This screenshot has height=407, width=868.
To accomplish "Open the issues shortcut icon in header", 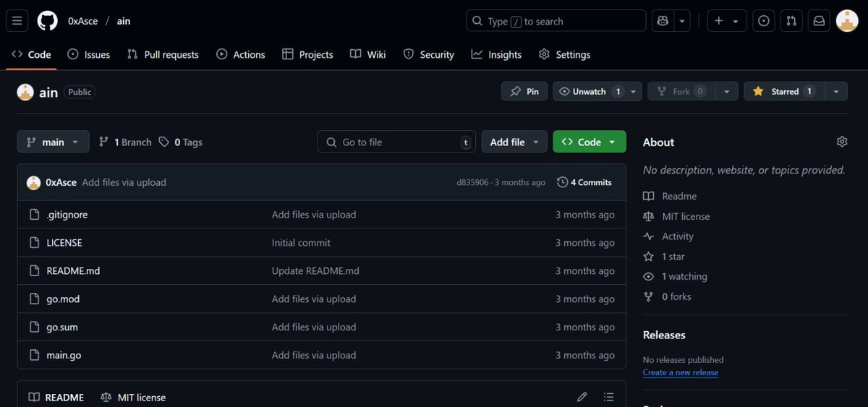I will click(x=763, y=21).
